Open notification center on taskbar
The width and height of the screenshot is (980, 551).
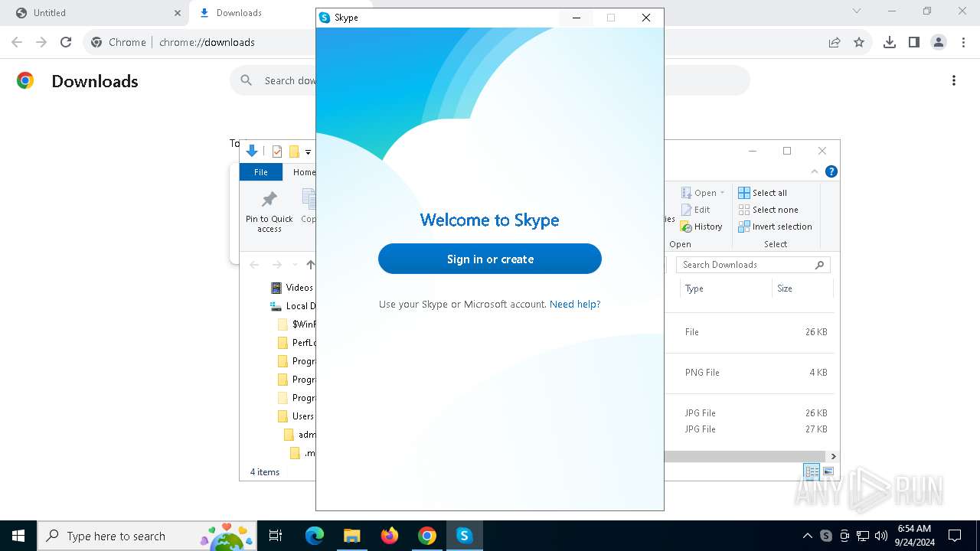click(x=955, y=536)
